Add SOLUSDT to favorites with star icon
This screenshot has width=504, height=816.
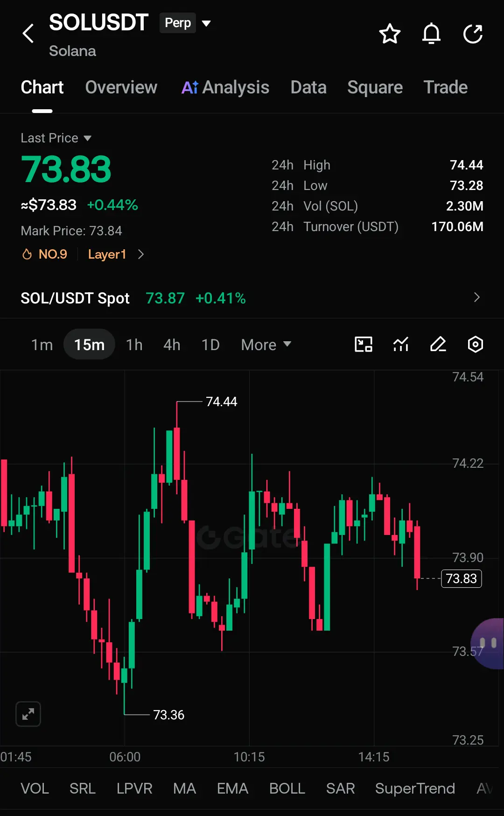pos(390,34)
